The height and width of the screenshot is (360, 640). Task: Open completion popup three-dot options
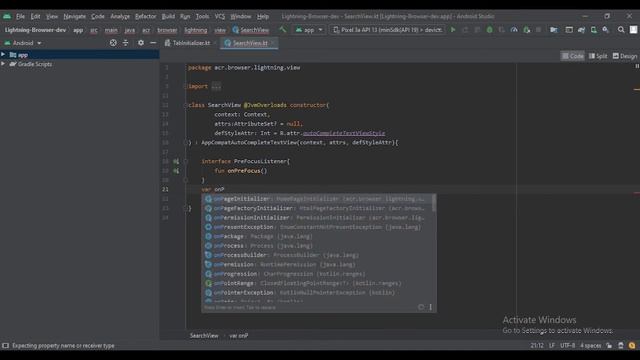click(431, 307)
